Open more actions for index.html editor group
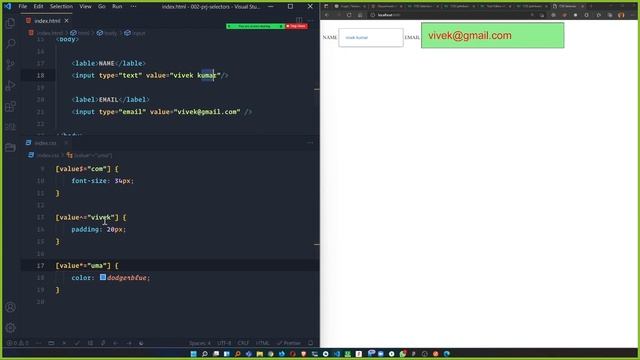This screenshot has height=360, width=640. pos(311,20)
